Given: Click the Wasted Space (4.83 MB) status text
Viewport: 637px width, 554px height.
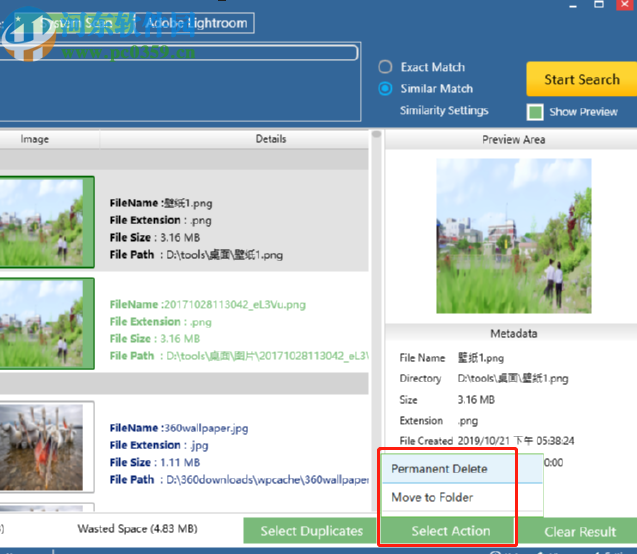Looking at the screenshot, I should coord(137,529).
